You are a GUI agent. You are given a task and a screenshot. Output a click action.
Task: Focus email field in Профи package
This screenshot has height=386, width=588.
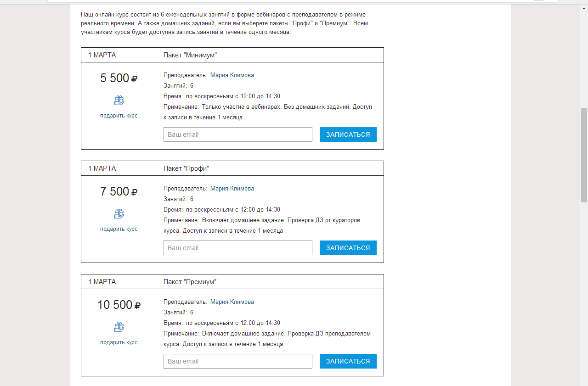238,248
